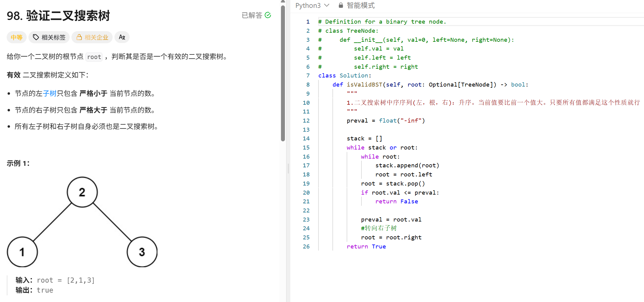Click the panel splitter handle between panes
This screenshot has height=302, width=644.
coord(288,169)
